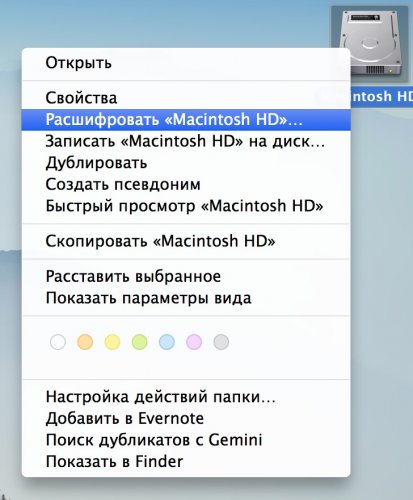Click the Macintosh HD drive icon
This screenshot has height=500, width=413.
pos(370,43)
